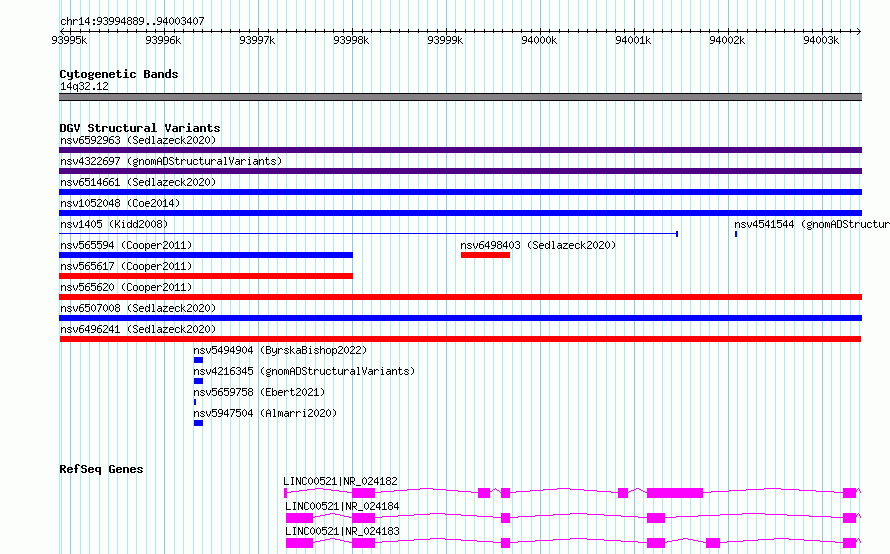890x554 pixels.
Task: Click the red nsv6498403 (Sedlazeck2020) bar
Action: 485,255
